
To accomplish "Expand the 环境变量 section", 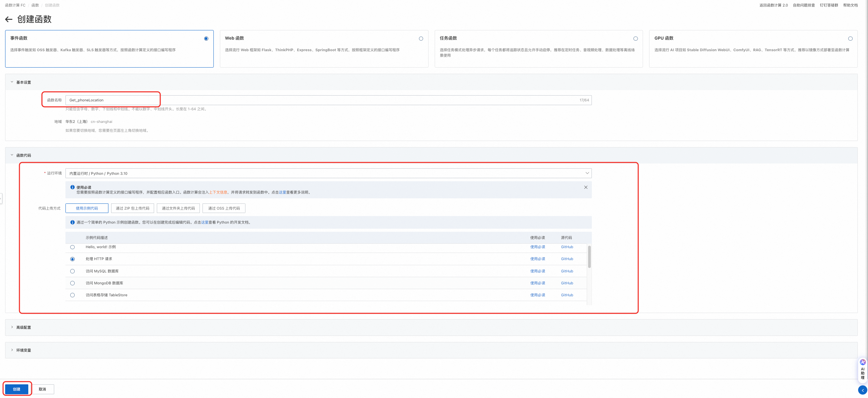I will [12, 350].
